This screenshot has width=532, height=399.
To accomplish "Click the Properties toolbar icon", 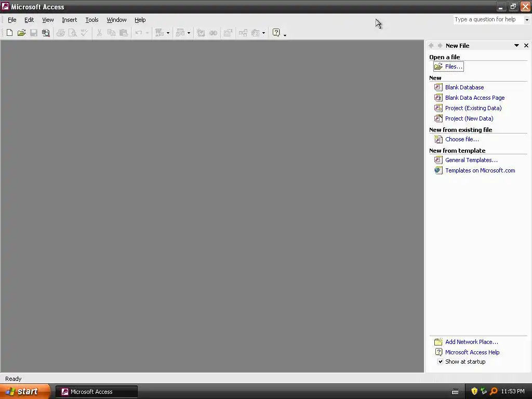I will pos(228,33).
